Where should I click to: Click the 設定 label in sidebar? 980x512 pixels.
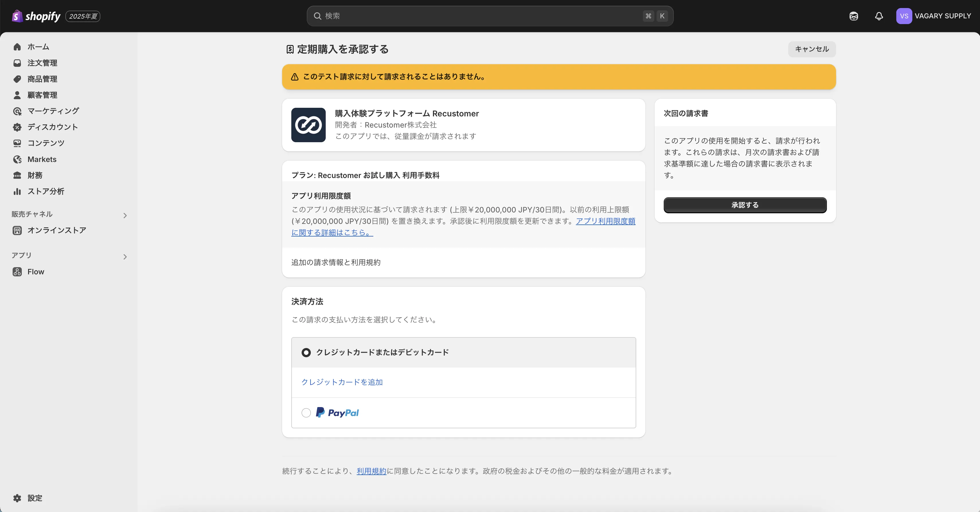[x=35, y=498]
